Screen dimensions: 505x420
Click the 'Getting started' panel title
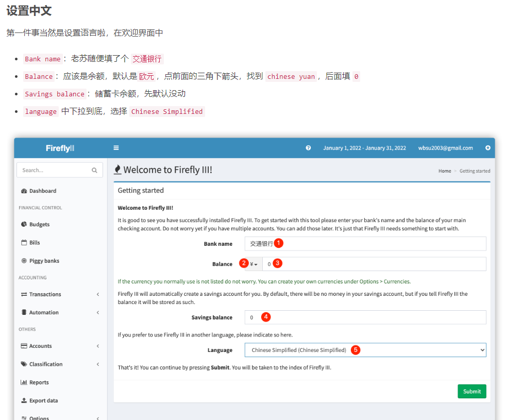pyautogui.click(x=141, y=190)
